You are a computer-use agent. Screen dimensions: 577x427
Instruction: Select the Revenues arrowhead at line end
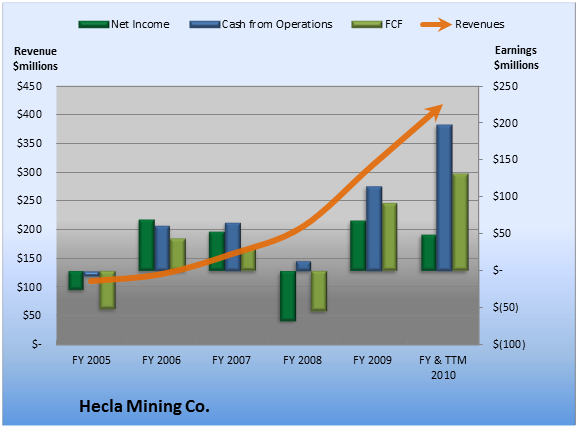[435, 112]
